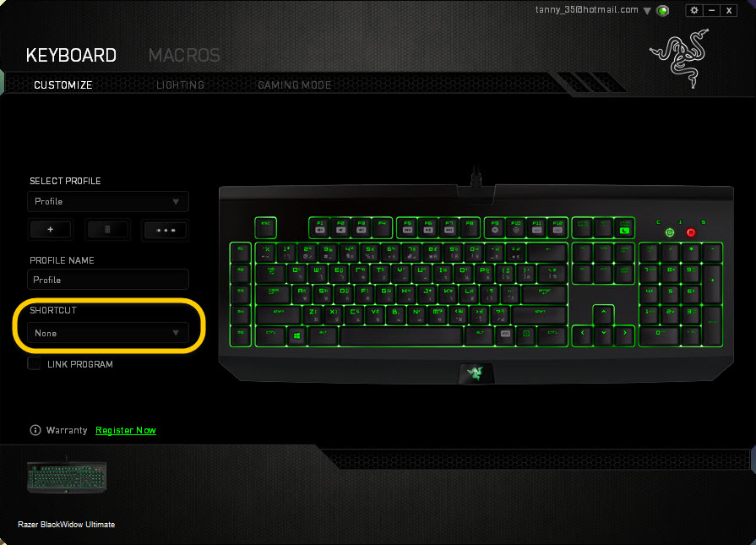
Task: Select the up arrow key on keyboard
Action: point(603,314)
